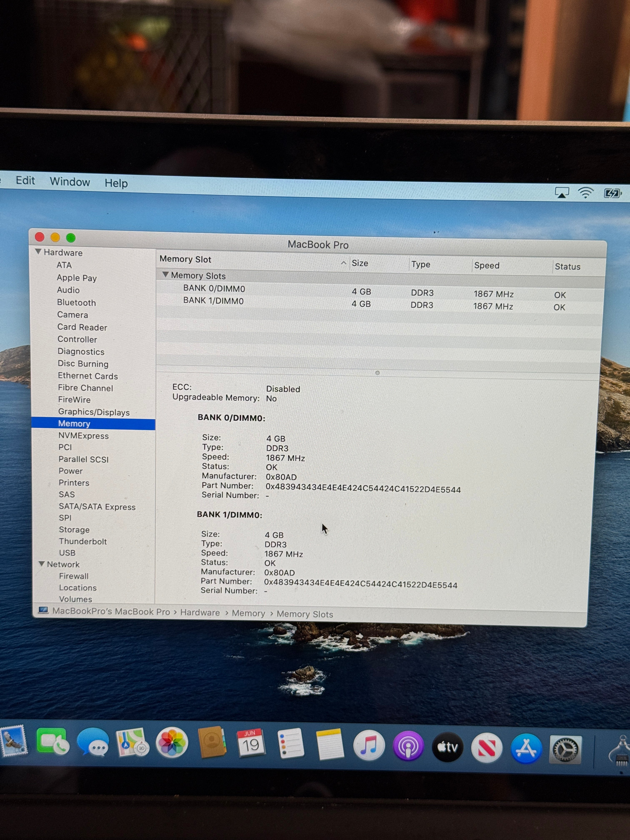Launch Music app from Dock

tap(369, 746)
